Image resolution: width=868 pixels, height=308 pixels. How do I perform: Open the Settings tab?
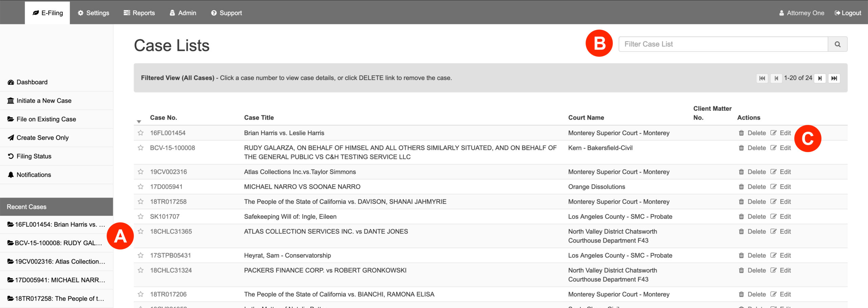tap(94, 13)
